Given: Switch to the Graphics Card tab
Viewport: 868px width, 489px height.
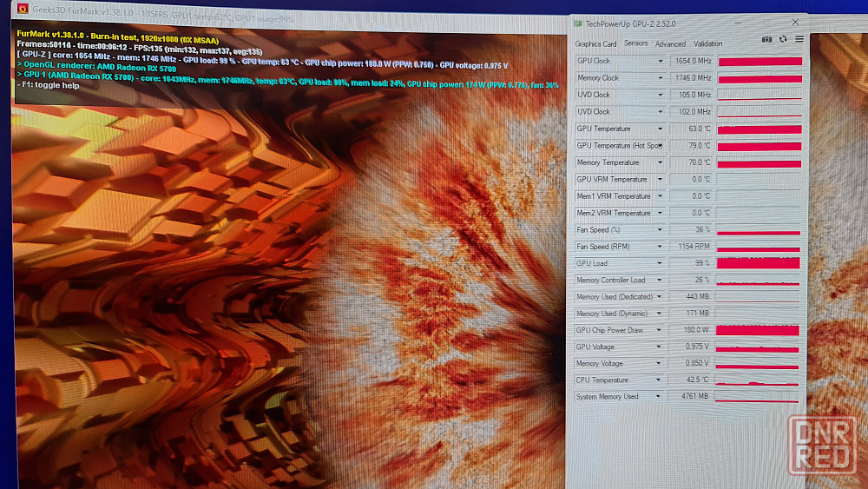Looking at the screenshot, I should [595, 43].
